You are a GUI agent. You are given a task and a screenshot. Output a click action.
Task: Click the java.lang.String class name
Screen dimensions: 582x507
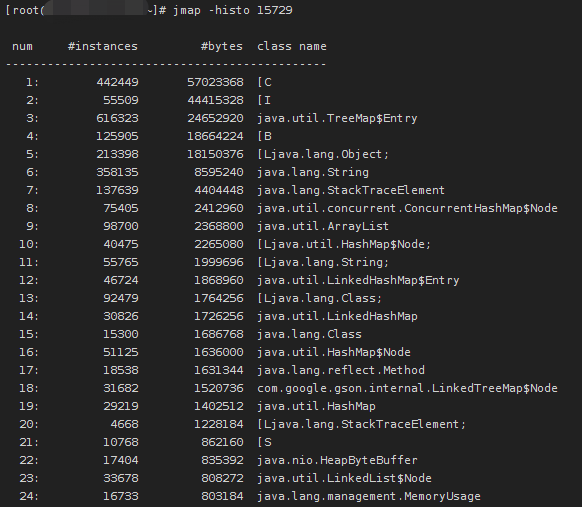pos(313,172)
